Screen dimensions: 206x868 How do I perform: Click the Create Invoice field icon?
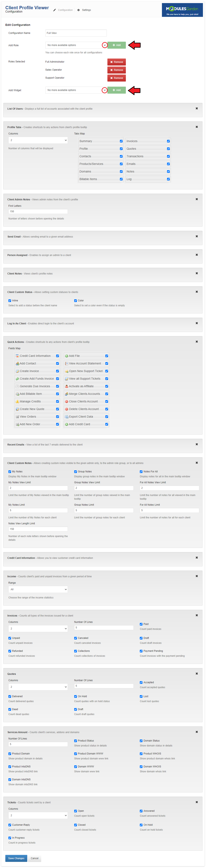(17, 371)
